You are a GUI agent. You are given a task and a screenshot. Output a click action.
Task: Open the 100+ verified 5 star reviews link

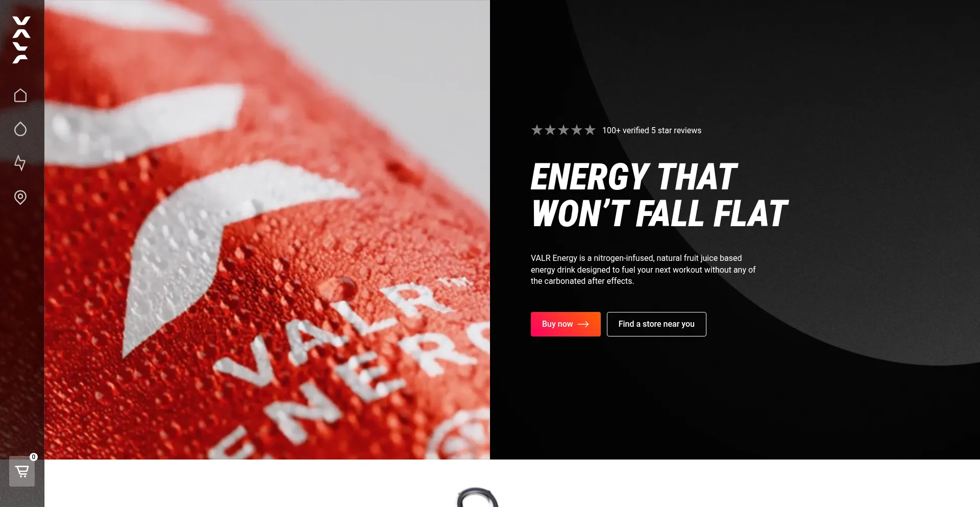(x=652, y=131)
